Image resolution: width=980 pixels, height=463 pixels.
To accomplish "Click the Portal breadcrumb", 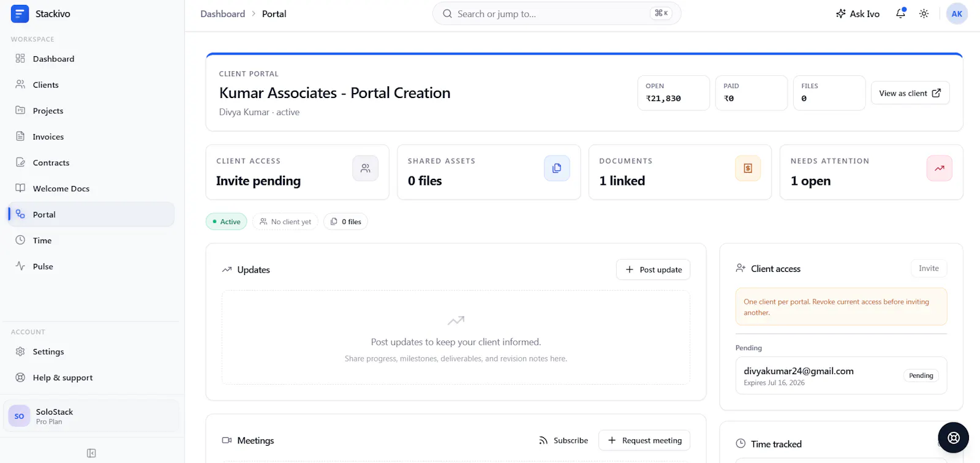I will click(274, 13).
